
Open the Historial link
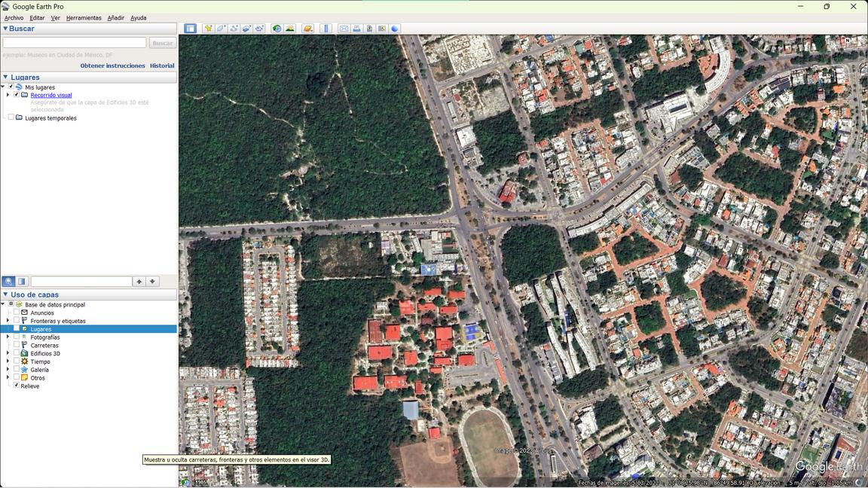tap(162, 66)
